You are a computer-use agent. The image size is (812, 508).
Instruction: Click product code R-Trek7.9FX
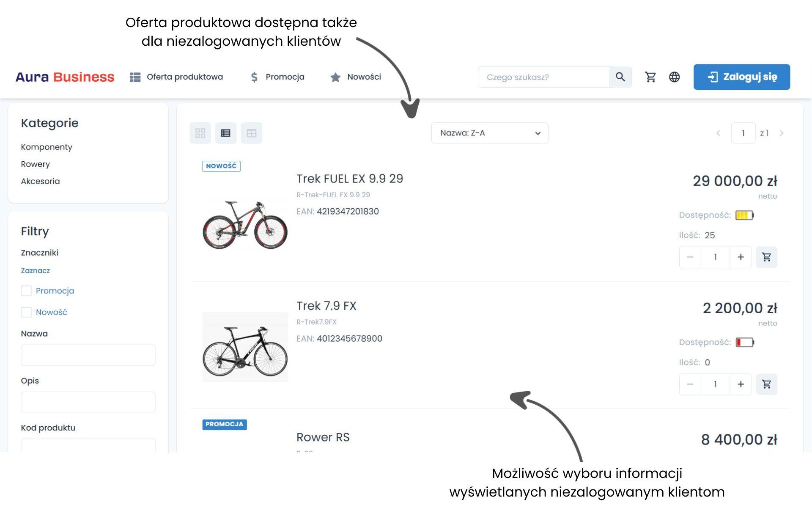click(316, 322)
